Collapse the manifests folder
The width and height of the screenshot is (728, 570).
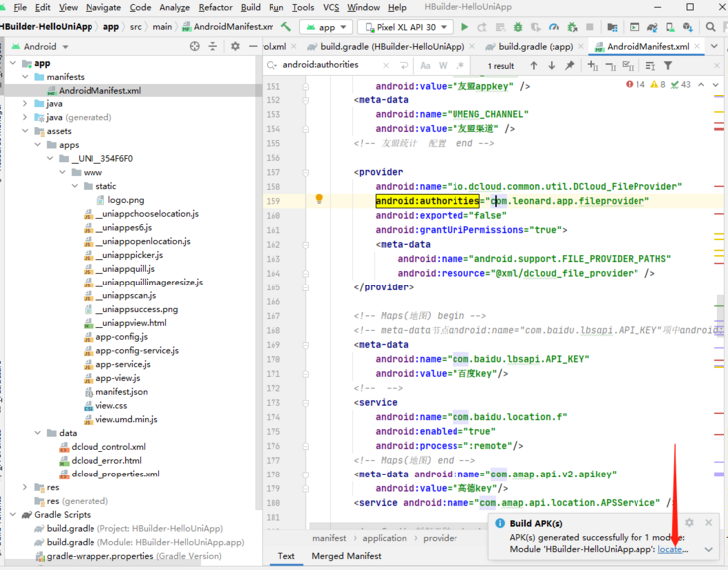point(25,77)
